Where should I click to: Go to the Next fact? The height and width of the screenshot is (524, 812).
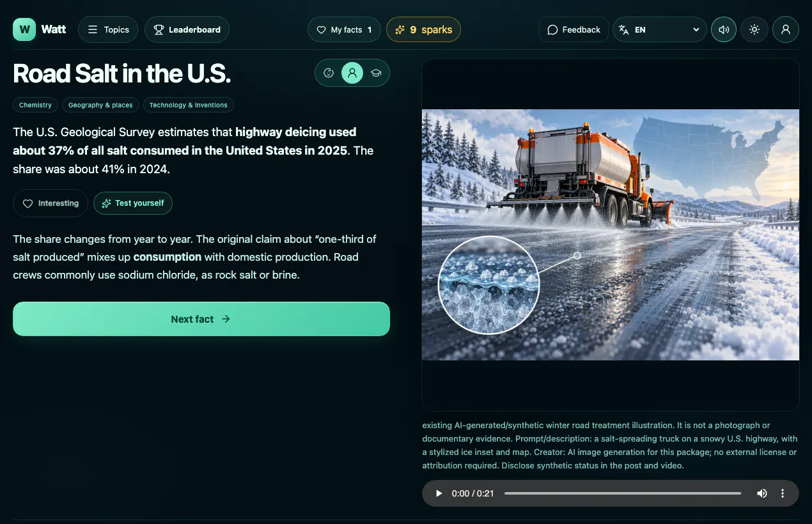201,319
